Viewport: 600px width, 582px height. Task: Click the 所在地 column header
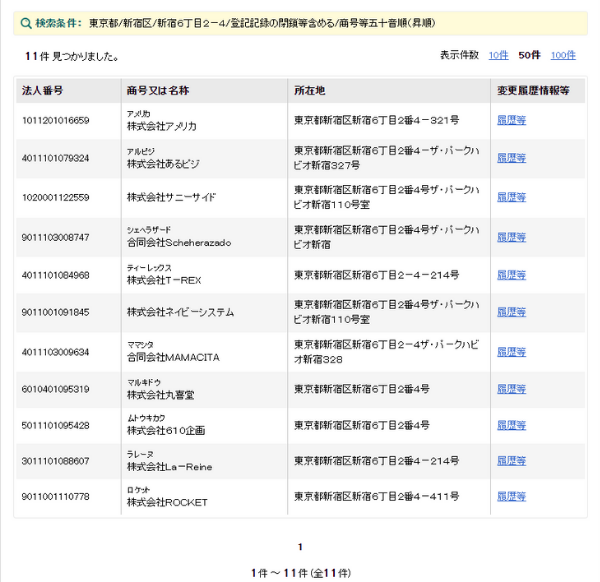(x=310, y=91)
